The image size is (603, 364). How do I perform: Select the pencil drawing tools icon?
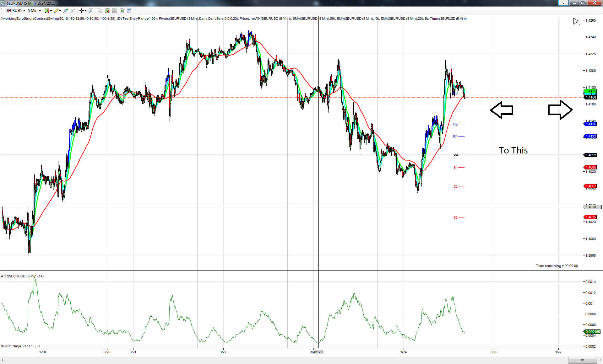pos(56,11)
